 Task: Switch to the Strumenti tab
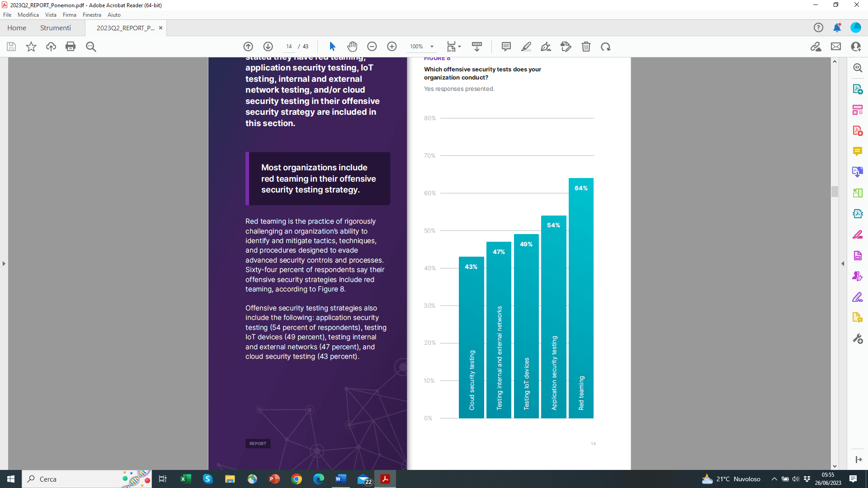point(55,28)
